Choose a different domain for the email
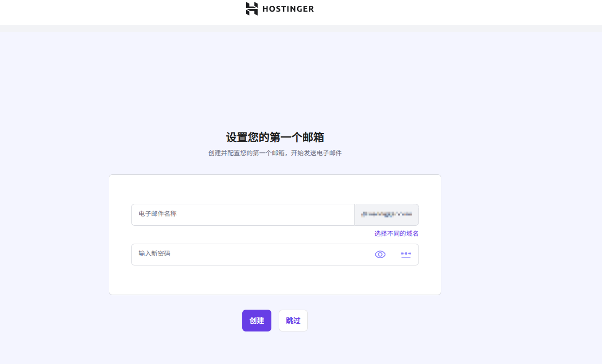 (x=396, y=233)
